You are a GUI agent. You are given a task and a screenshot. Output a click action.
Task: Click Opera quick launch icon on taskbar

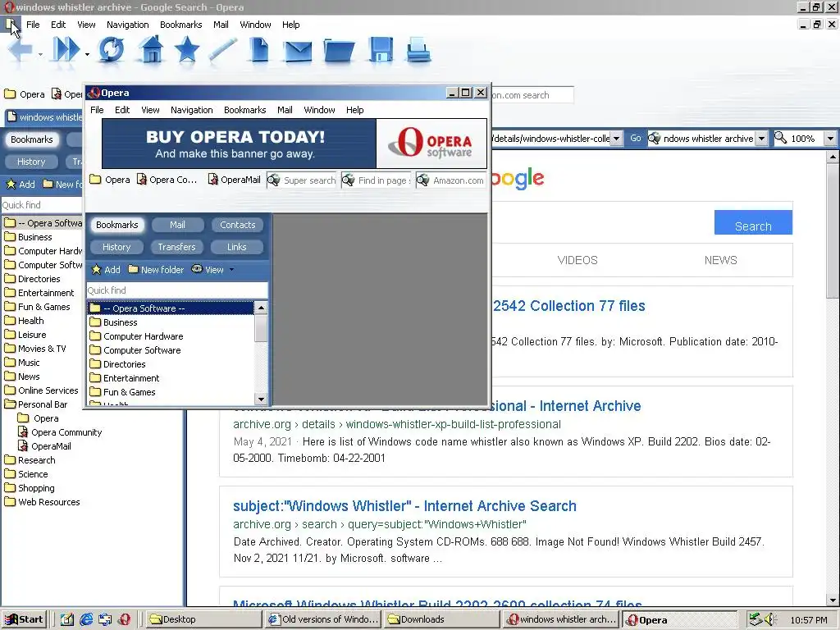[125, 619]
